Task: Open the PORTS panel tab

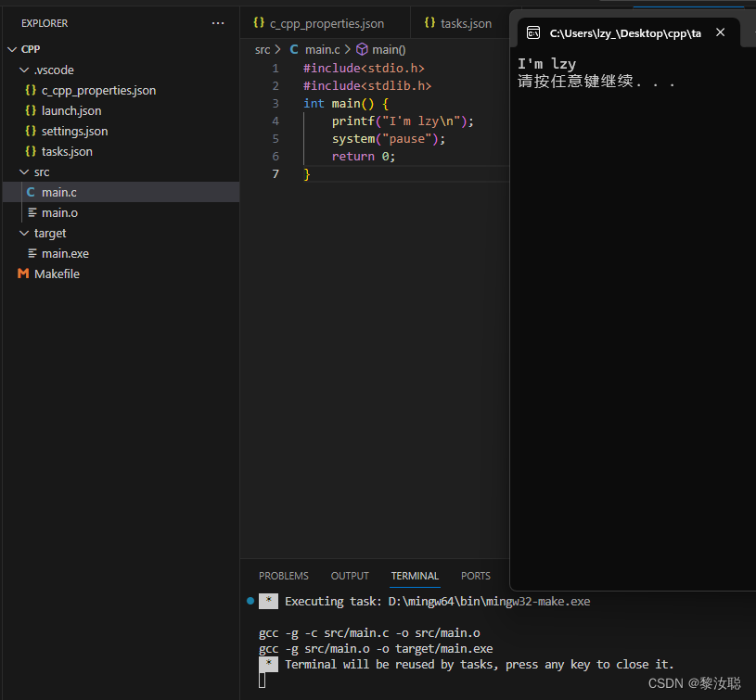Action: tap(475, 576)
